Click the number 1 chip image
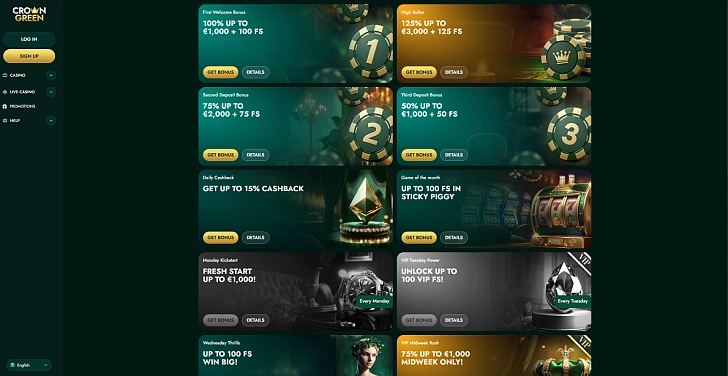728x376 pixels. (x=370, y=51)
